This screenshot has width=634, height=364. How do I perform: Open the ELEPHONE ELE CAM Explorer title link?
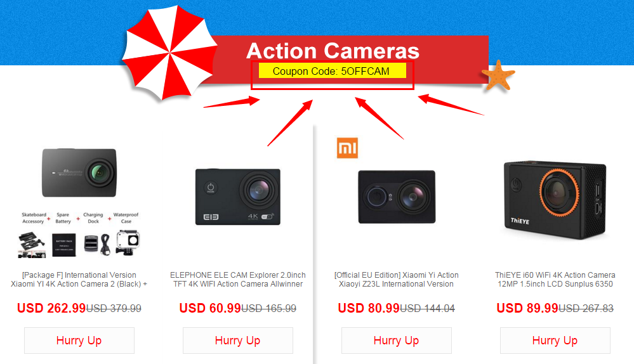(238, 280)
